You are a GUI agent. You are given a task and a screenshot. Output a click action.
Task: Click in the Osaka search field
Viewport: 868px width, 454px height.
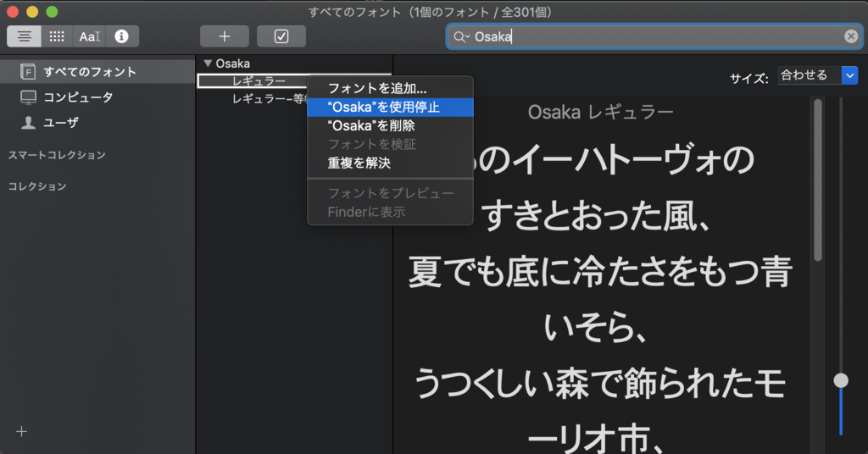654,36
